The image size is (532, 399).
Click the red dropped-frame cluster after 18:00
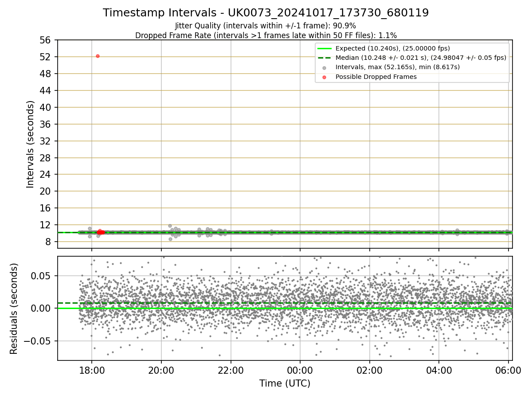click(x=101, y=232)
